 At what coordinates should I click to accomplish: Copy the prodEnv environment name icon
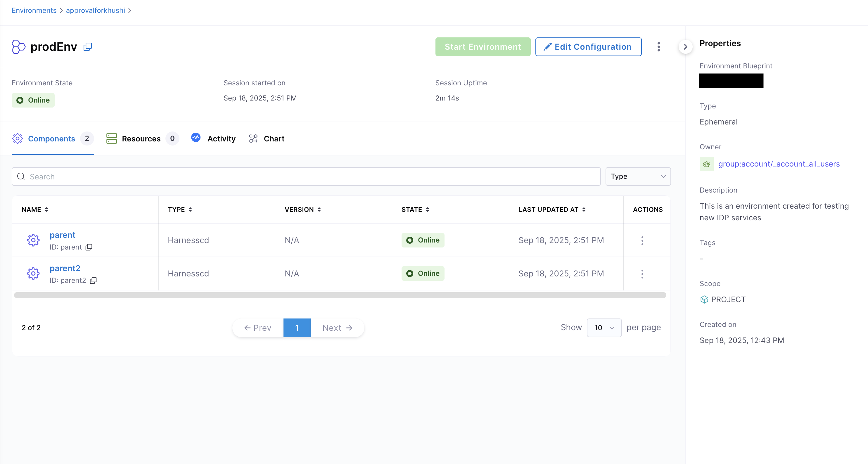88,46
